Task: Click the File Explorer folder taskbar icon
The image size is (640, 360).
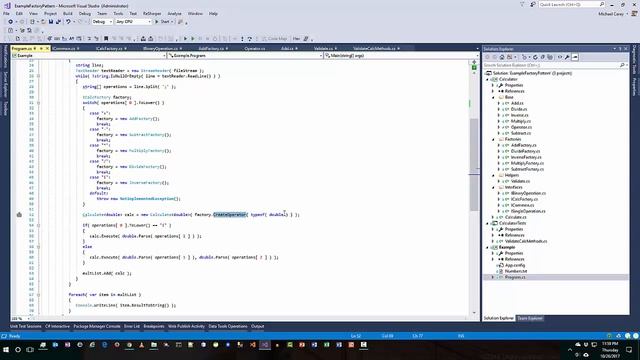Action: (x=154, y=345)
